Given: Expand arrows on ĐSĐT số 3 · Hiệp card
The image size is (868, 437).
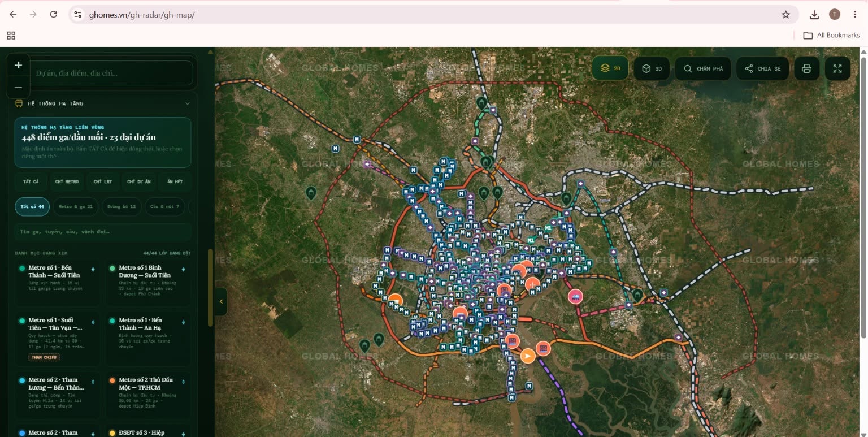Looking at the screenshot, I should 183,434.
